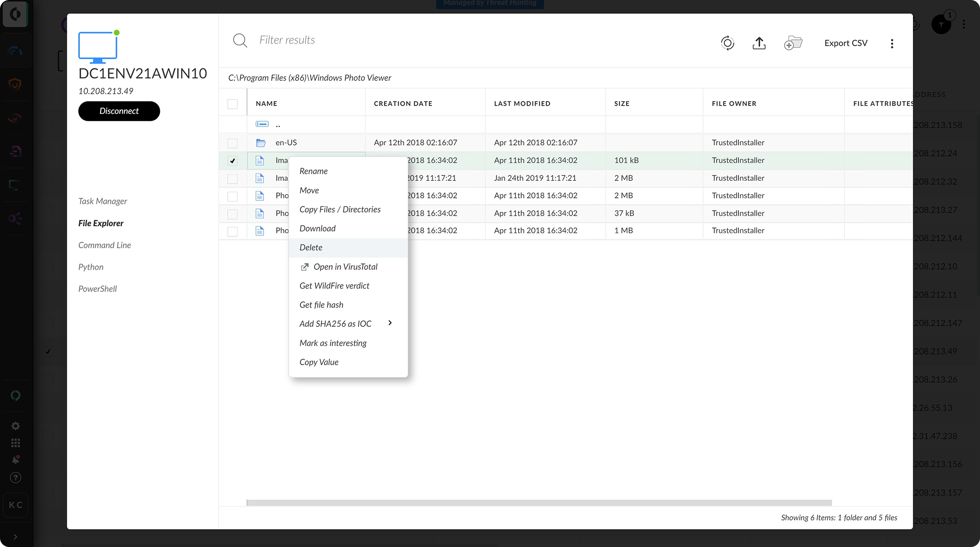Sort by the Size column header
Image resolution: width=980 pixels, height=547 pixels.
[x=622, y=104]
